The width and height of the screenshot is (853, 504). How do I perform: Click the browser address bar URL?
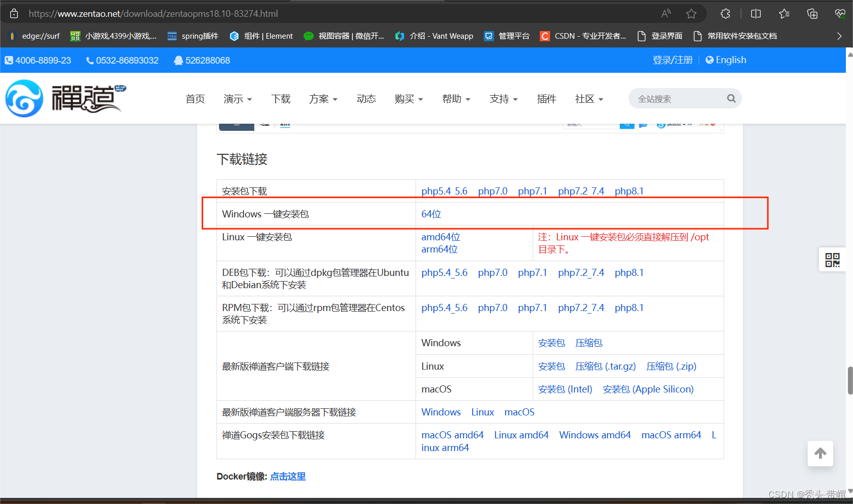(153, 14)
